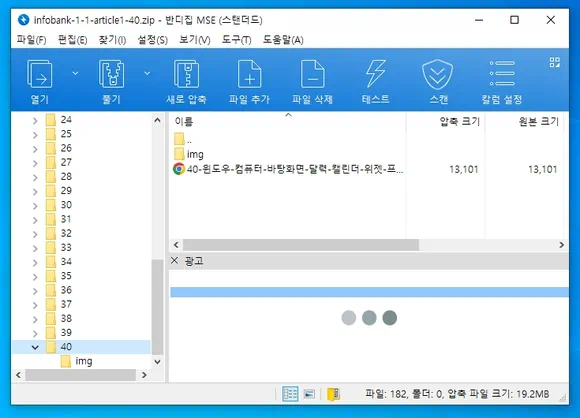Screen dimensions: 580x418
Task: Click the tree's vertical scrollbar up arrow
Action: click(x=157, y=120)
